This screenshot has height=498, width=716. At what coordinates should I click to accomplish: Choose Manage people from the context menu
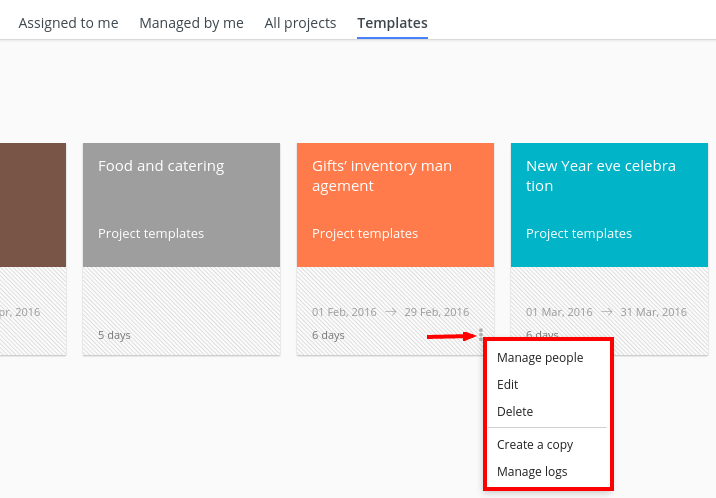(x=540, y=357)
